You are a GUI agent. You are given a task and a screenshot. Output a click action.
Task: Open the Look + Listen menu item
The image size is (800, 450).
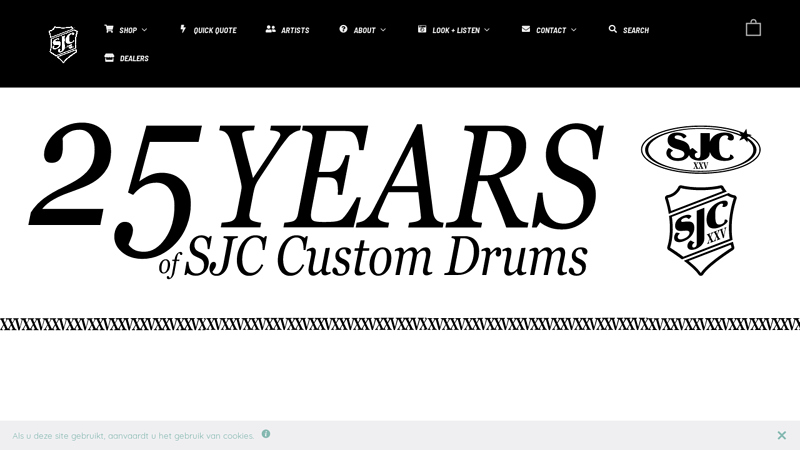[x=456, y=30]
